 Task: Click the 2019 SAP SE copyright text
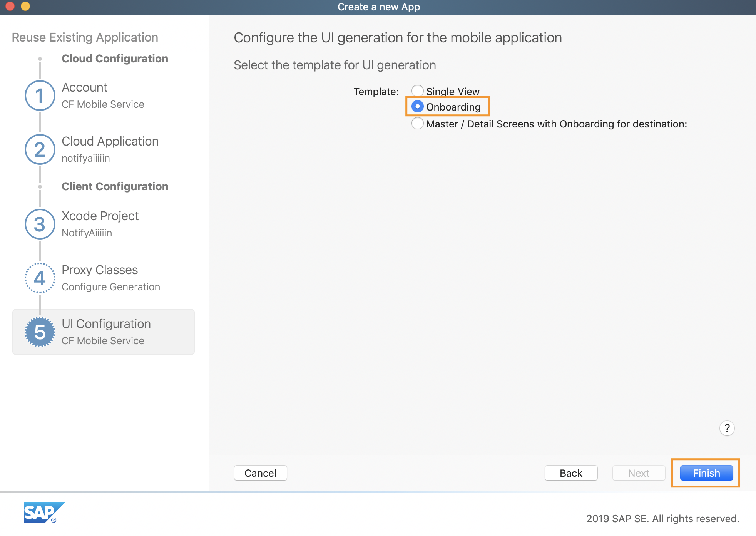663,519
